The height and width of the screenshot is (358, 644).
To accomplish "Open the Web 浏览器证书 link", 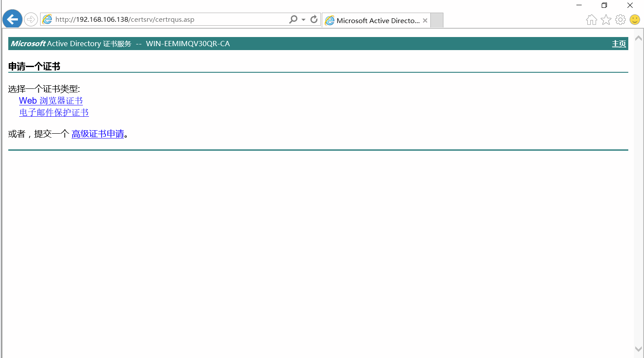I will pyautogui.click(x=51, y=101).
